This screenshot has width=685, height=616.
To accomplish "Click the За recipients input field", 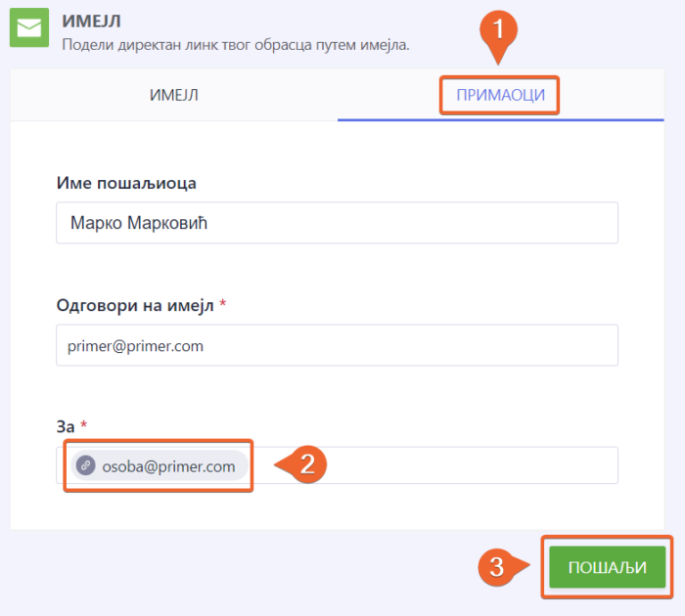I will [x=337, y=465].
